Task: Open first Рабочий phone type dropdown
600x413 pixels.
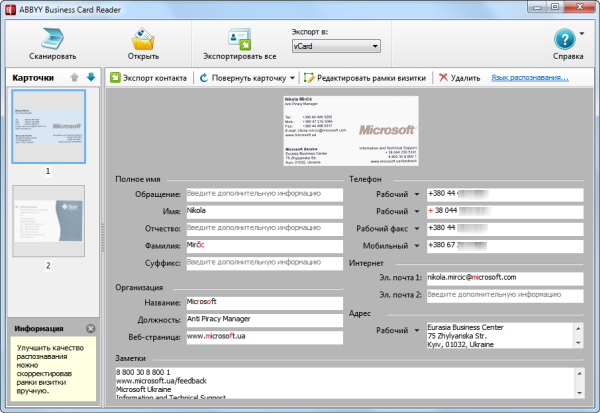Action: tap(417, 194)
